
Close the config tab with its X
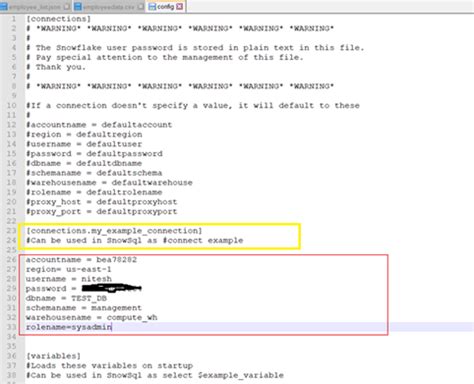pyautogui.click(x=180, y=6)
